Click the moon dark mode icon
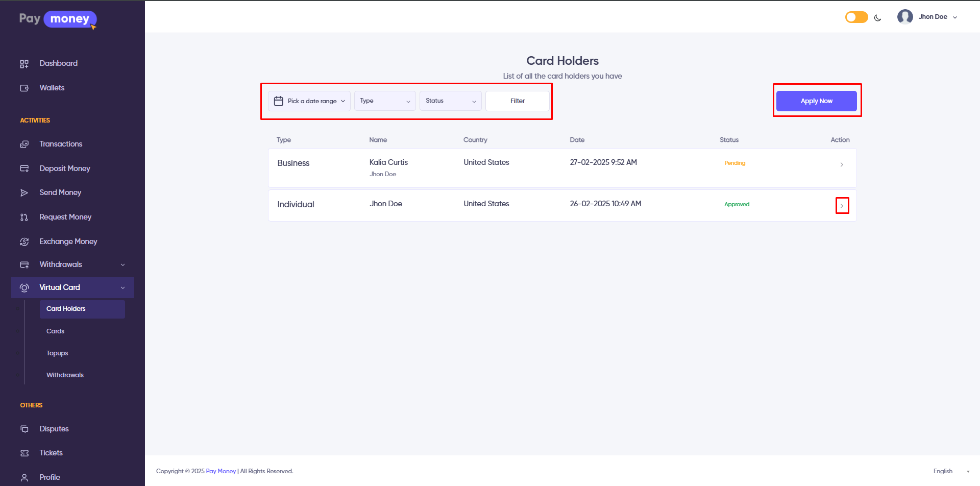The height and width of the screenshot is (486, 980). 877,18
